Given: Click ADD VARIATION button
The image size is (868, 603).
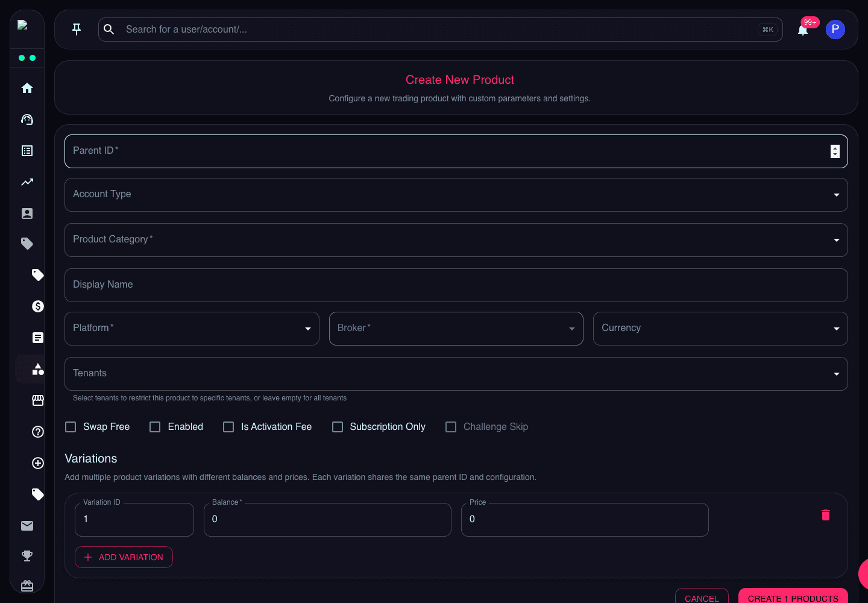Looking at the screenshot, I should pyautogui.click(x=124, y=557).
